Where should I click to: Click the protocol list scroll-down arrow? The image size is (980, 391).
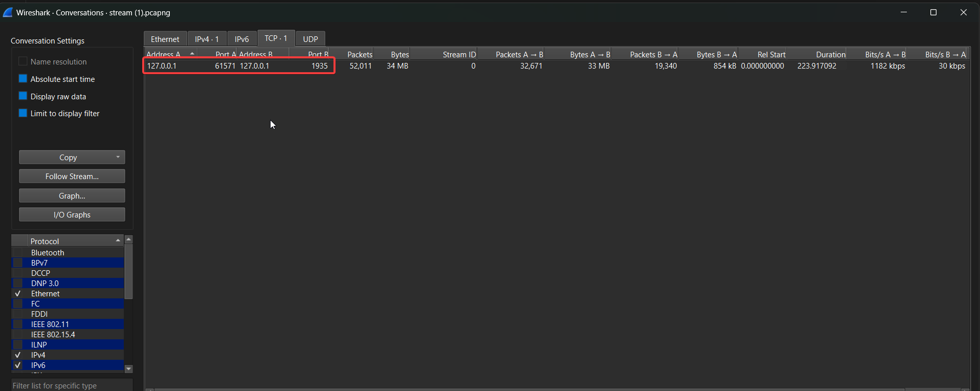pyautogui.click(x=129, y=369)
